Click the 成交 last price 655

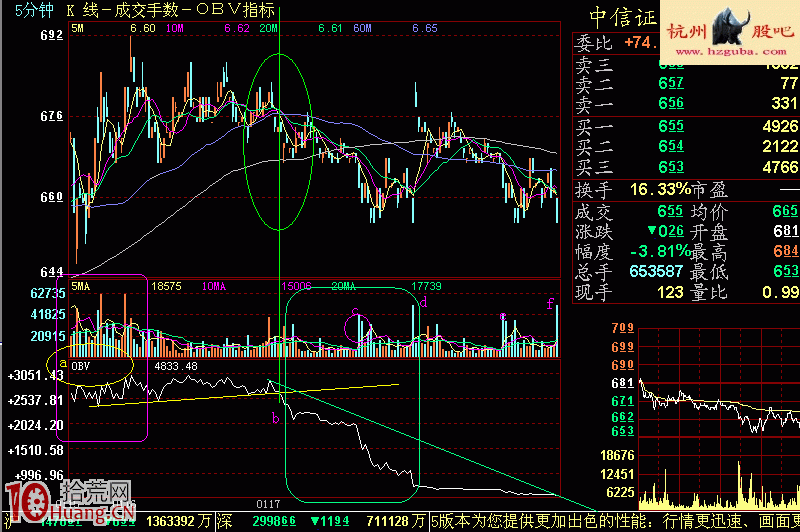[670, 211]
